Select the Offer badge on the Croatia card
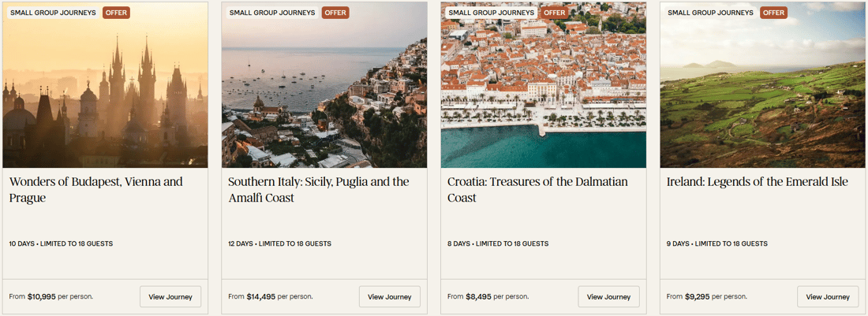Image resolution: width=868 pixels, height=316 pixels. click(x=555, y=13)
